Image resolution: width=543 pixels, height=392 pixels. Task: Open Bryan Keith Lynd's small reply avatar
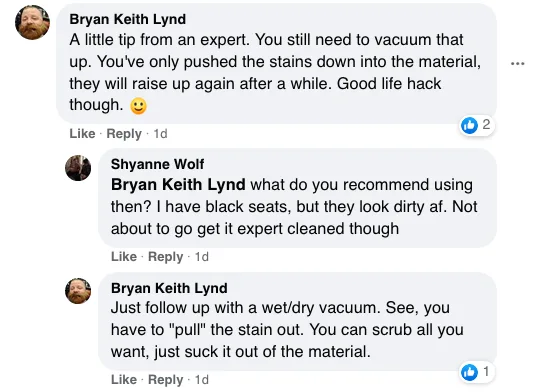pyautogui.click(x=78, y=291)
